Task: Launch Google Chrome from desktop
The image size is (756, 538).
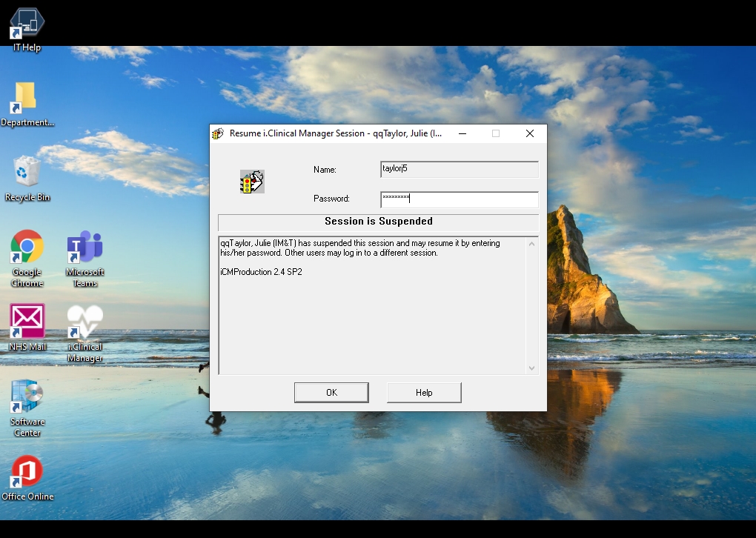Action: [27, 259]
